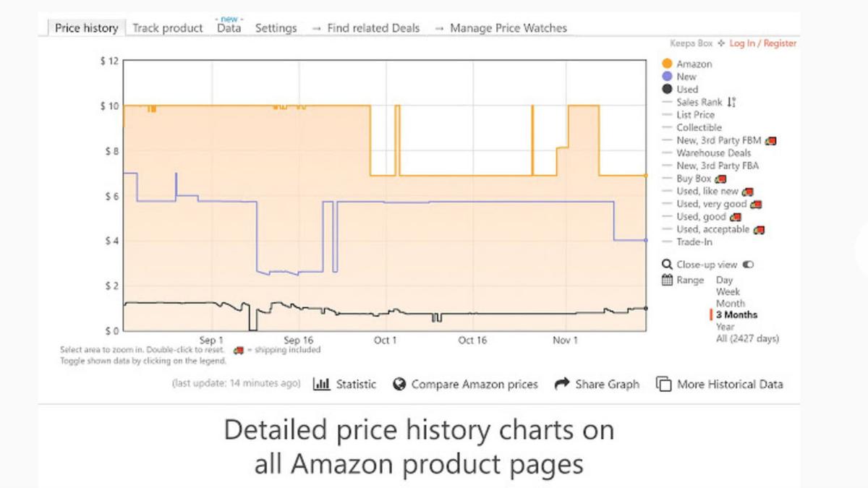Show the Buy Box data line
This screenshot has height=488, width=868.
(x=693, y=179)
